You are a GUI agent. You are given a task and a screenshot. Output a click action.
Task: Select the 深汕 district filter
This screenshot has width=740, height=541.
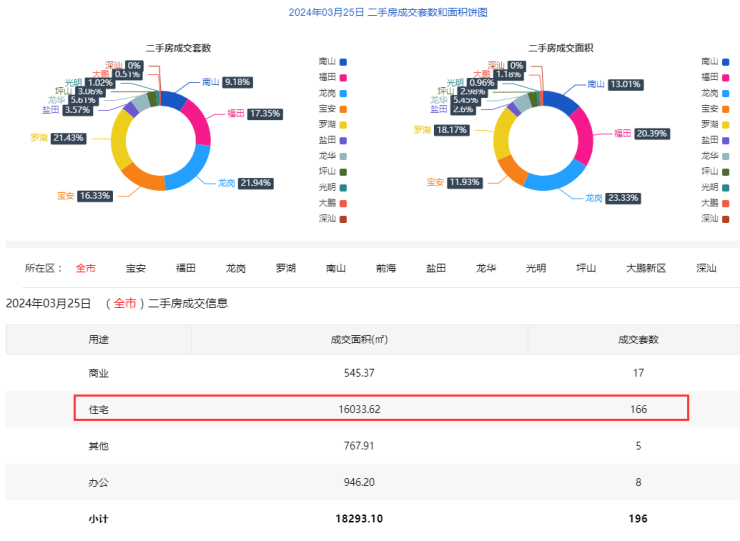707,268
